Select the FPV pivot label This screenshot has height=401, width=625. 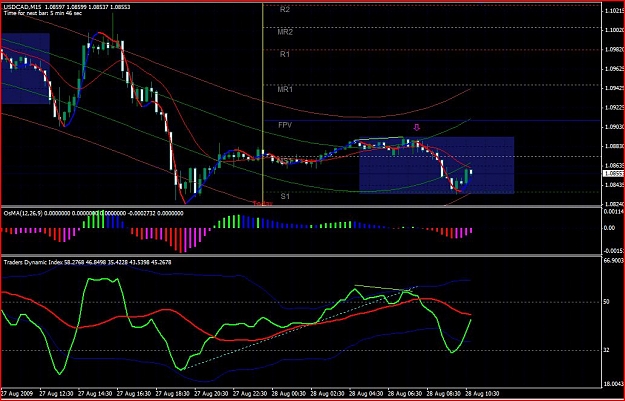[285, 125]
